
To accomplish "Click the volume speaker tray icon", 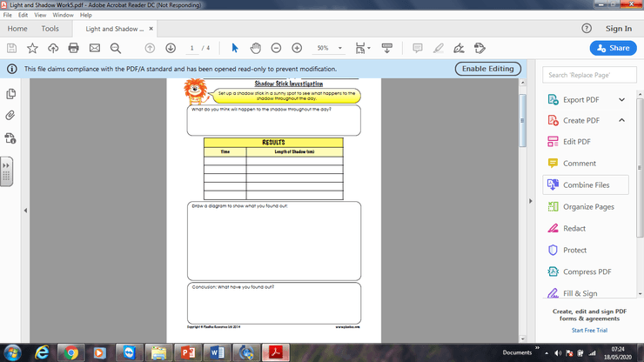I will point(558,353).
